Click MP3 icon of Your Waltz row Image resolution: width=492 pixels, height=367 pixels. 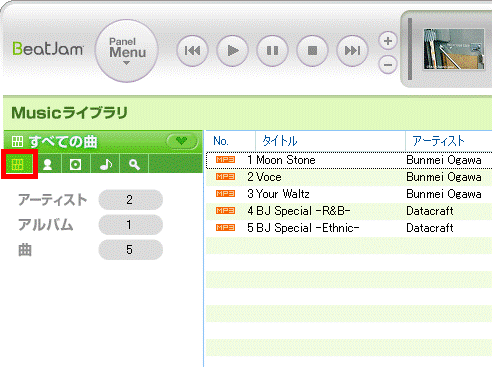[x=225, y=194]
